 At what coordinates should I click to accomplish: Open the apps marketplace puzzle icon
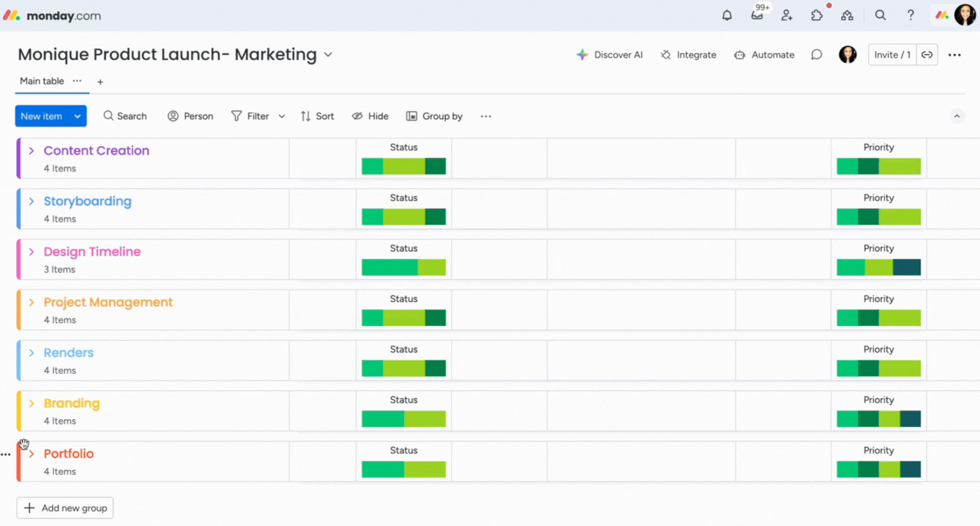(x=817, y=16)
